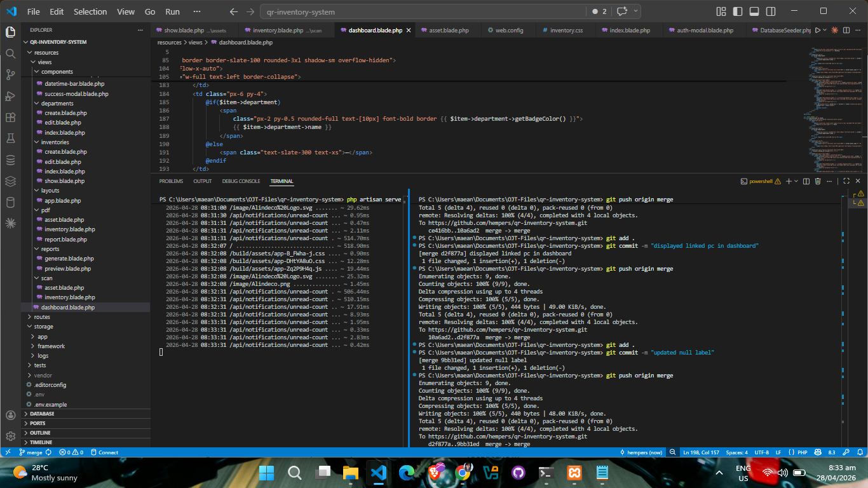The image size is (868, 488).
Task: Switch to the PROBLEMS panel tab
Action: (x=171, y=181)
